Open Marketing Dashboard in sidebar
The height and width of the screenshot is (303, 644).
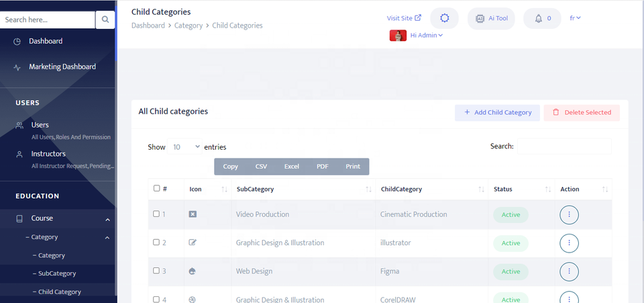(x=62, y=67)
